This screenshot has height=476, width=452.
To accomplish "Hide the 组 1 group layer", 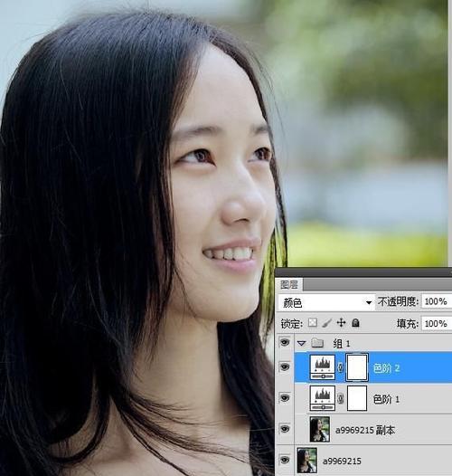I will [285, 342].
